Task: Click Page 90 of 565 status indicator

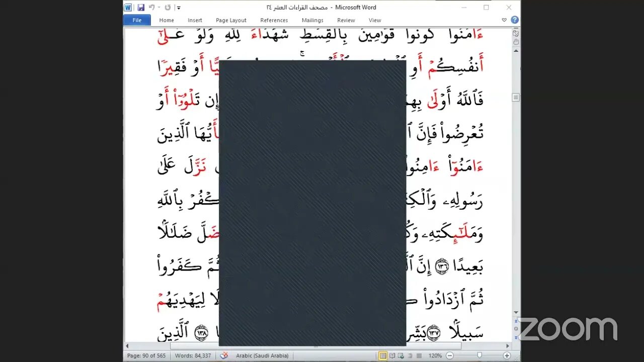Action: click(146, 356)
